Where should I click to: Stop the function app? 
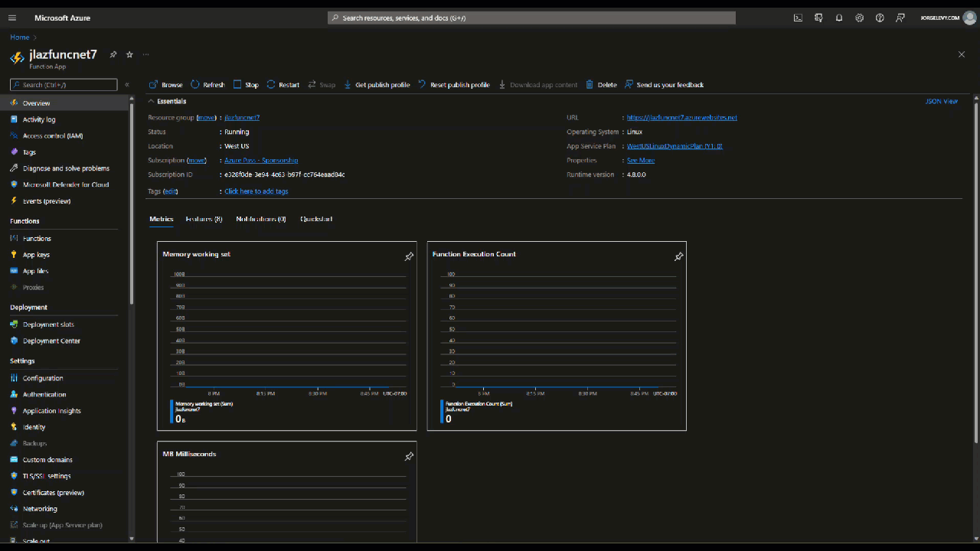[x=246, y=85]
